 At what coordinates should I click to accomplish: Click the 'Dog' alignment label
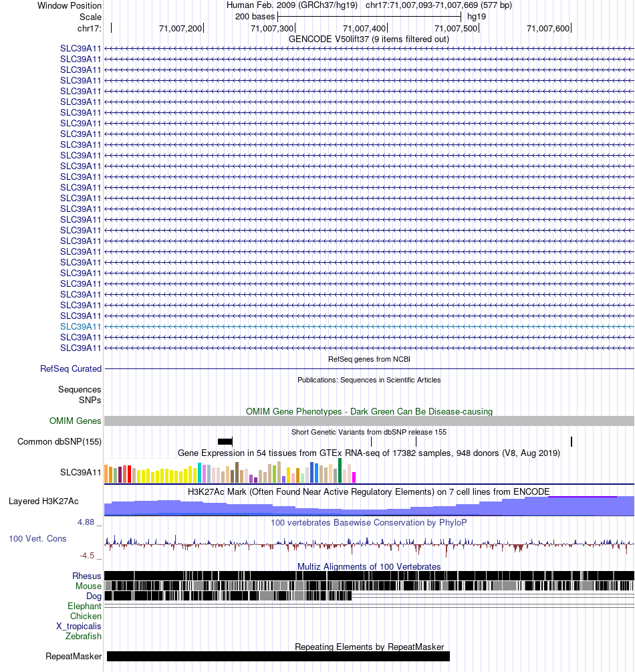coord(94,596)
